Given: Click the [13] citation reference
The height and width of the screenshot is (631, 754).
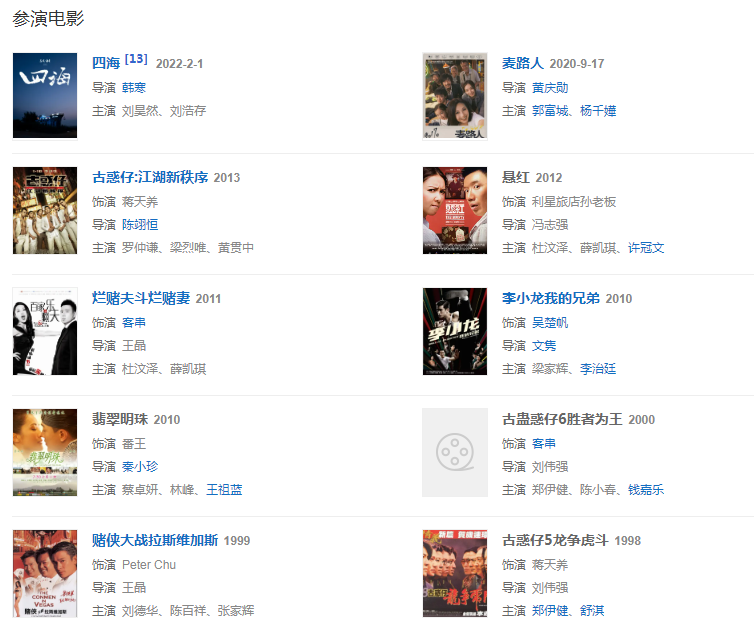Looking at the screenshot, I should point(136,59).
